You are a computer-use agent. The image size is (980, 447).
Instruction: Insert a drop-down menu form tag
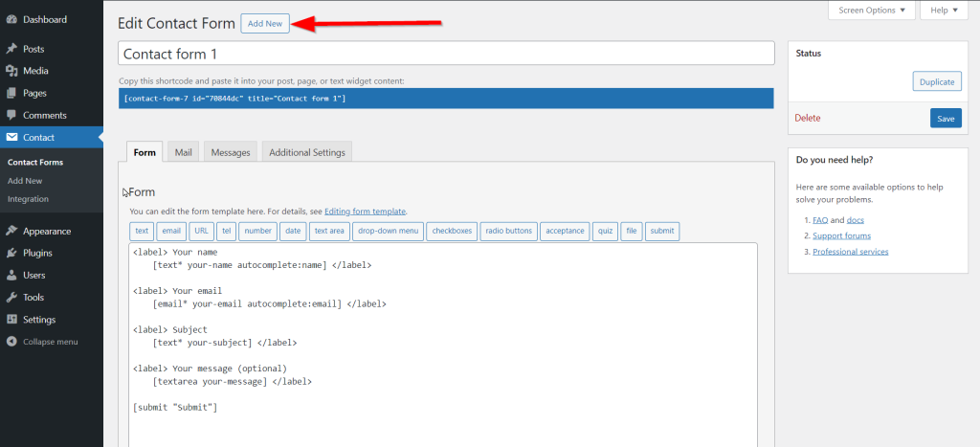coord(388,231)
